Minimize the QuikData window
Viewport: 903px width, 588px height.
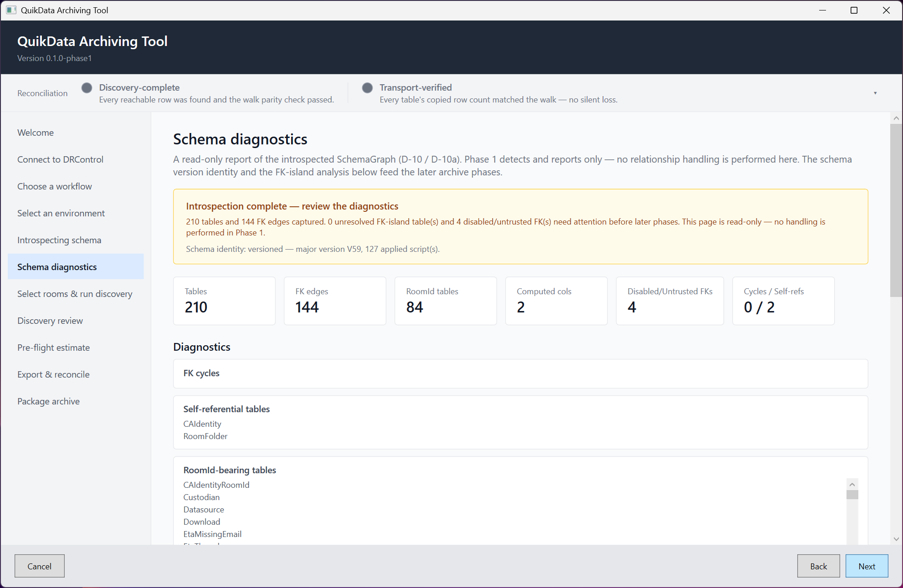(822, 10)
